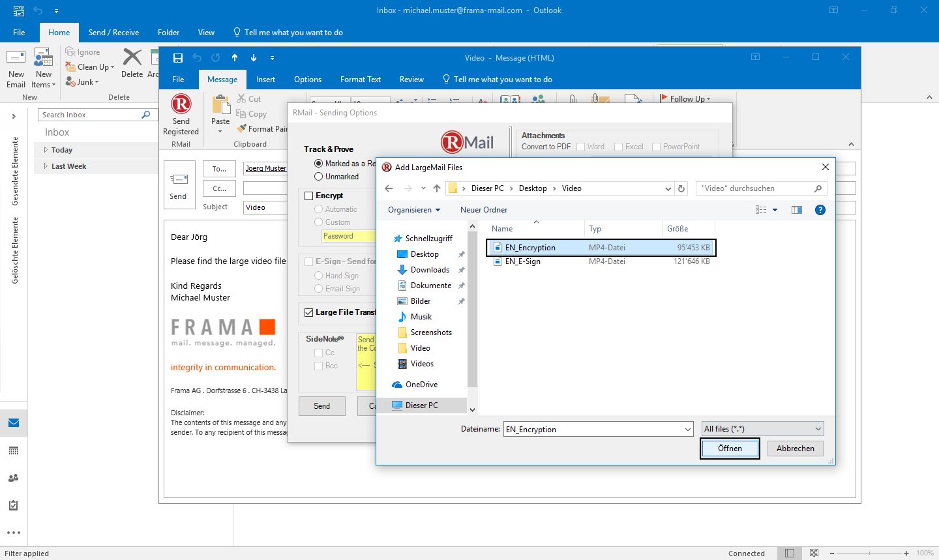Select the Unmarked radio option
The width and height of the screenshot is (939, 560).
coord(319,177)
